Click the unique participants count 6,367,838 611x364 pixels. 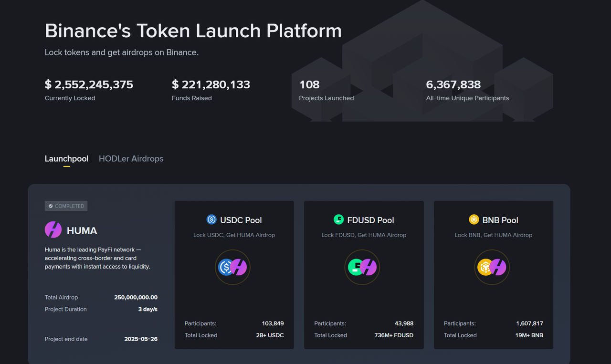[x=453, y=84]
